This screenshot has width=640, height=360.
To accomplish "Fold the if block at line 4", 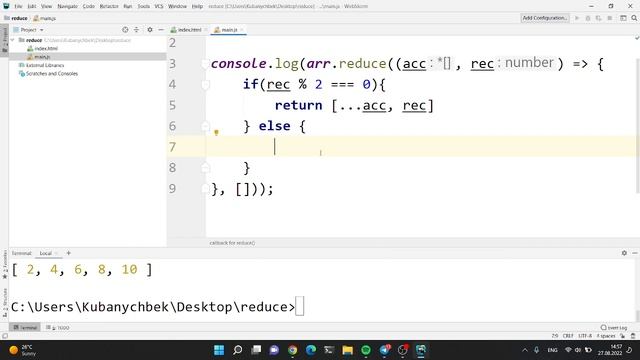I will (x=205, y=84).
